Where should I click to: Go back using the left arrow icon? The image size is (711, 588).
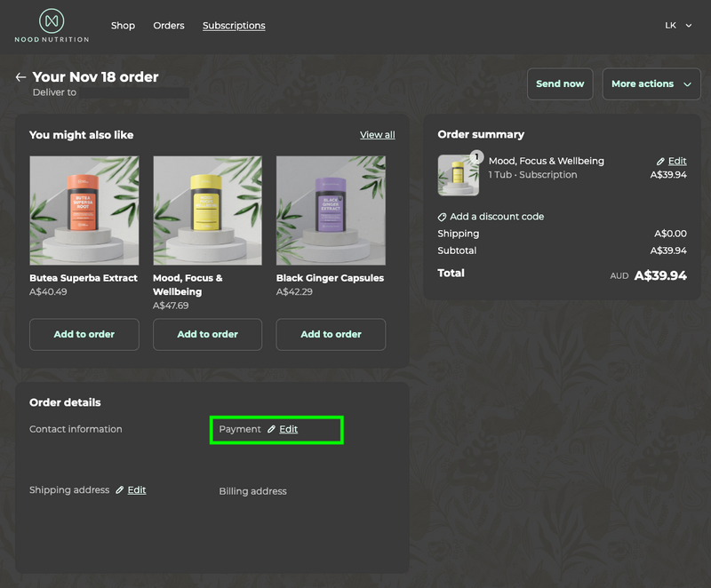coord(20,77)
